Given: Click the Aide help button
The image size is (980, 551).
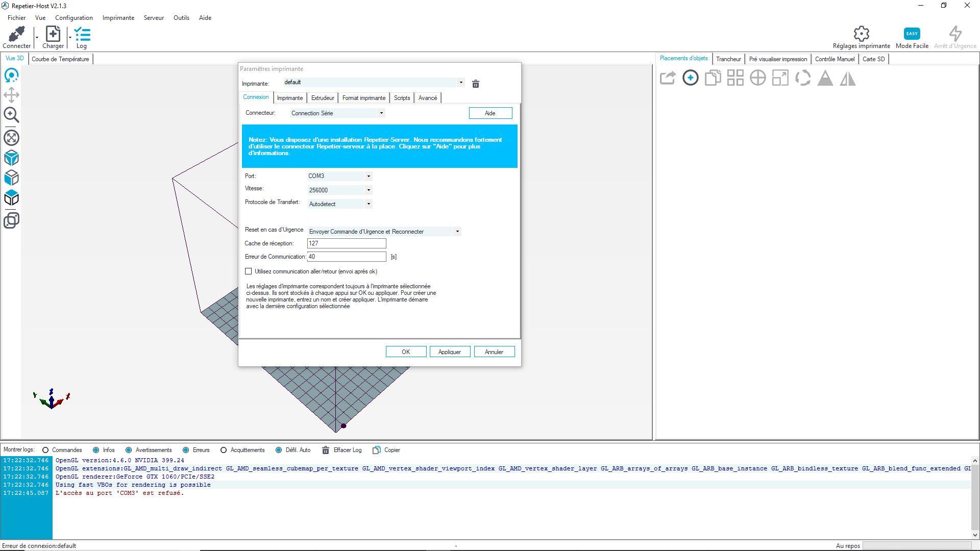Looking at the screenshot, I should point(490,113).
